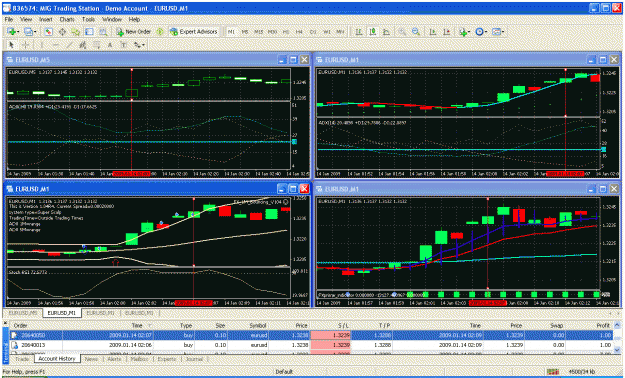Switch timeframe to H1
The image size is (625, 378).
point(286,32)
